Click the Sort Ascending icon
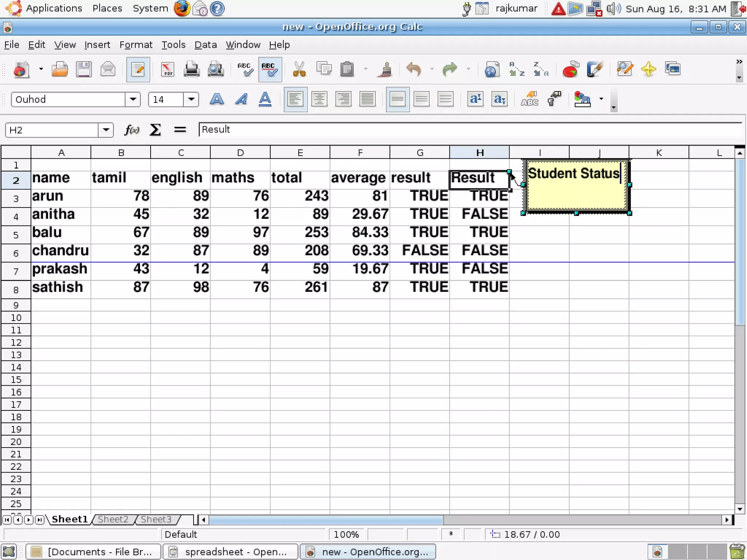This screenshot has height=560, width=747. [x=516, y=69]
